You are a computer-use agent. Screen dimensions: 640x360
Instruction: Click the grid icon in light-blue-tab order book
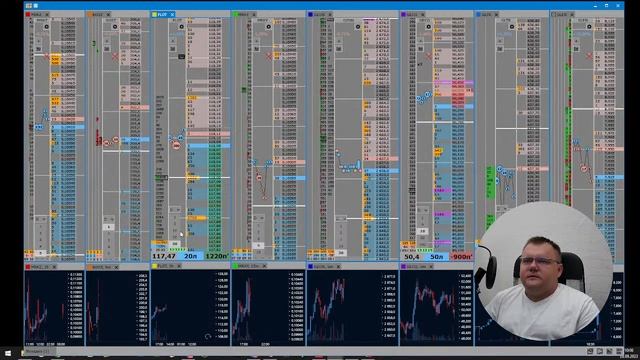click(x=500, y=49)
